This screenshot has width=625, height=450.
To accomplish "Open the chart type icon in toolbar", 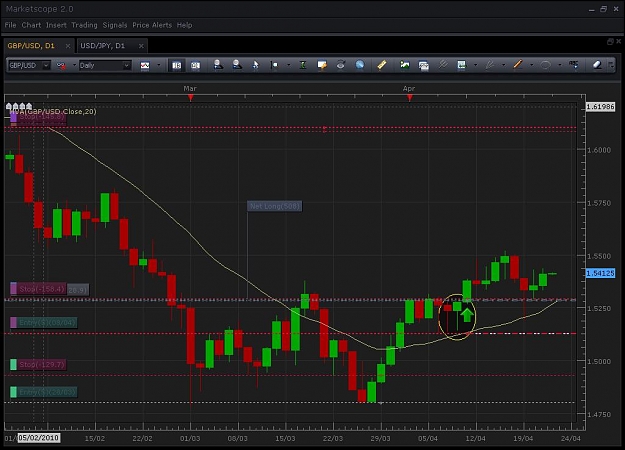I will [145, 65].
